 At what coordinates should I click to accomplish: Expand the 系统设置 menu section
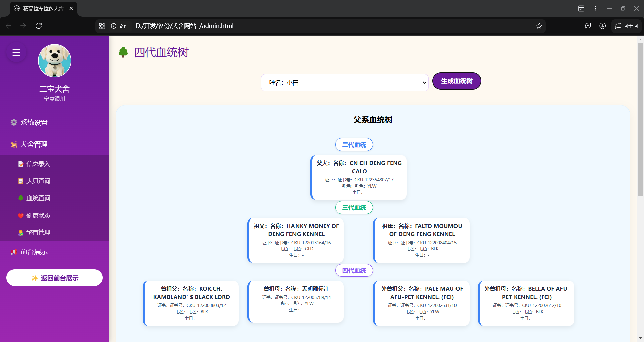pos(34,122)
